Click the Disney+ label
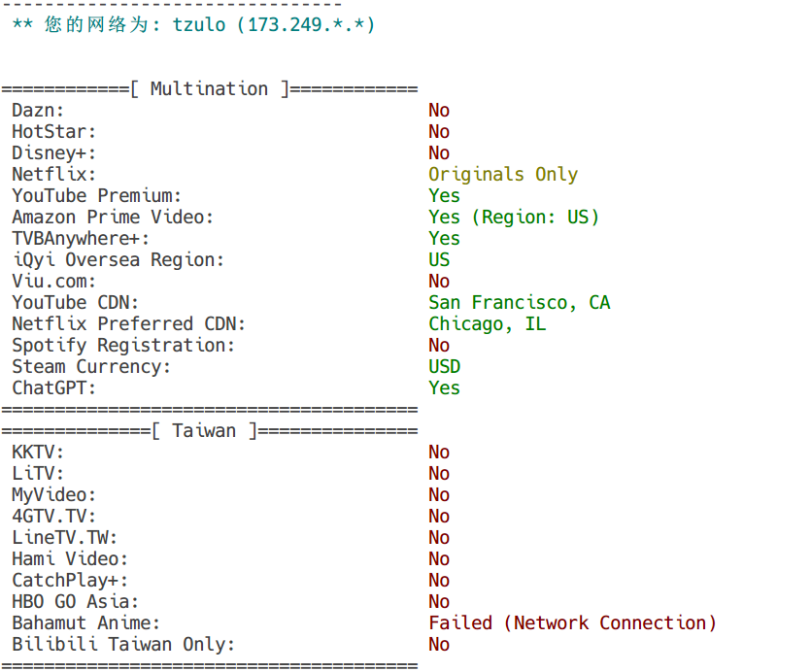Screen dimensions: 811x672 (x=54, y=153)
